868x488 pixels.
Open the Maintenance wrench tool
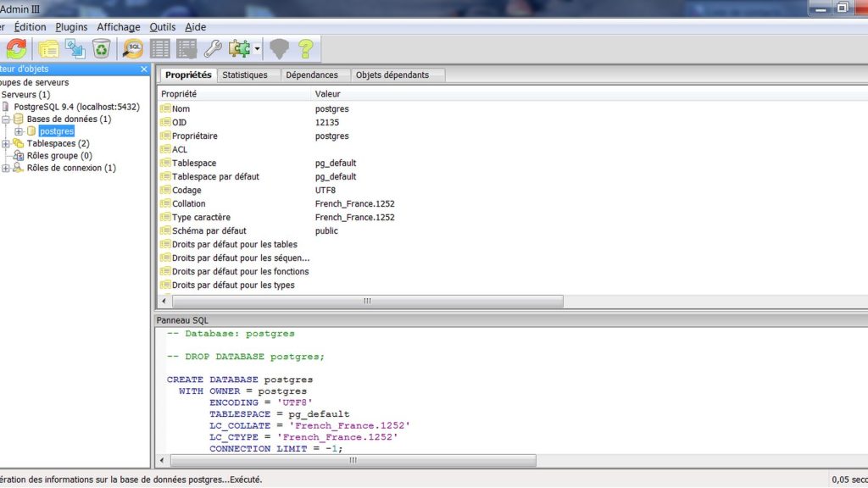(x=213, y=48)
